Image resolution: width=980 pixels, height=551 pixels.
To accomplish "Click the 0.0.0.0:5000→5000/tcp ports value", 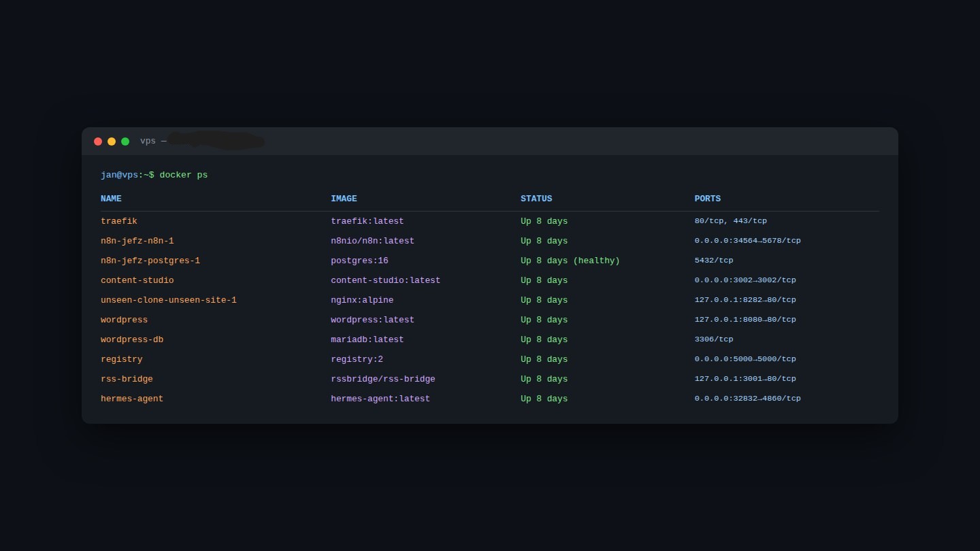I will 745,359.
